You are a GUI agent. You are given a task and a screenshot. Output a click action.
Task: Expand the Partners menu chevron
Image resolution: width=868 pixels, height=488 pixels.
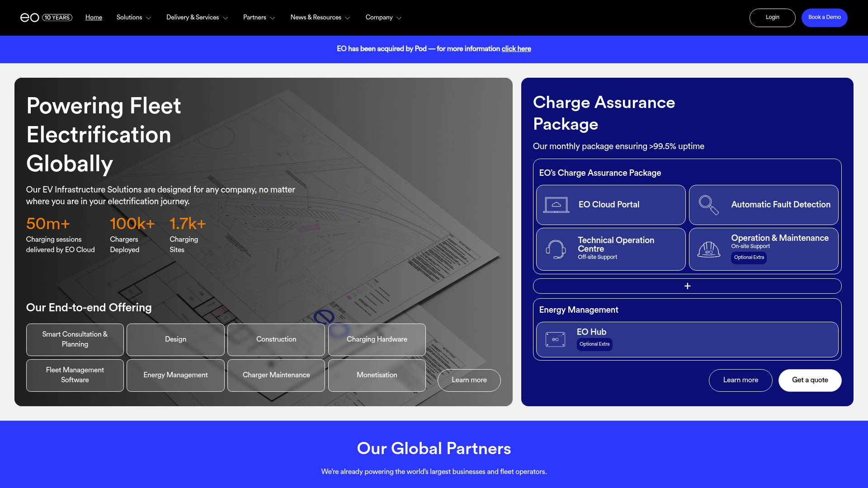point(273,18)
